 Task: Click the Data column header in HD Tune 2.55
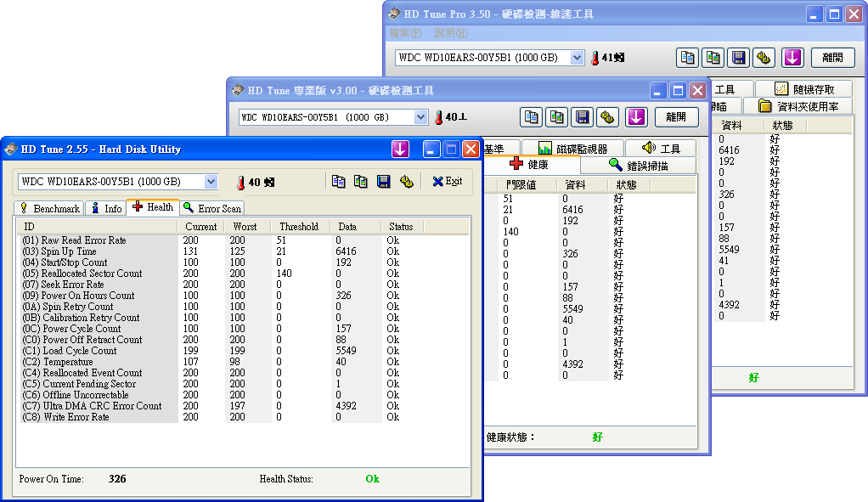[355, 227]
